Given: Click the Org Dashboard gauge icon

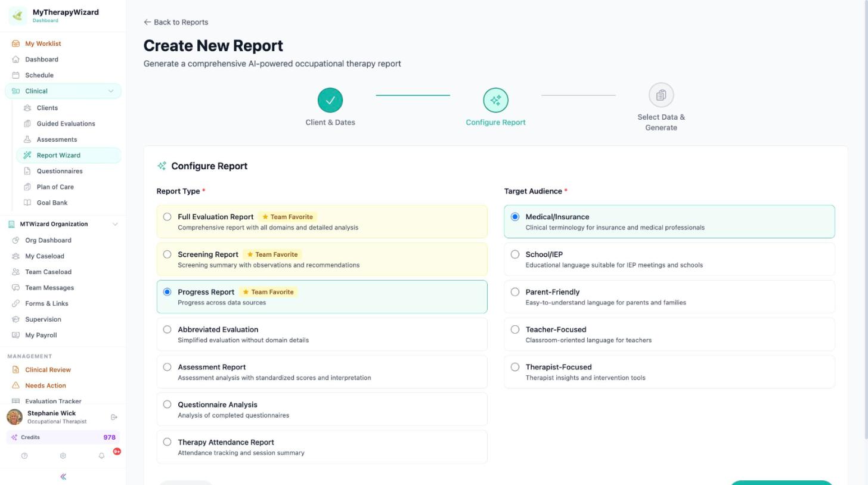Looking at the screenshot, I should pos(16,240).
